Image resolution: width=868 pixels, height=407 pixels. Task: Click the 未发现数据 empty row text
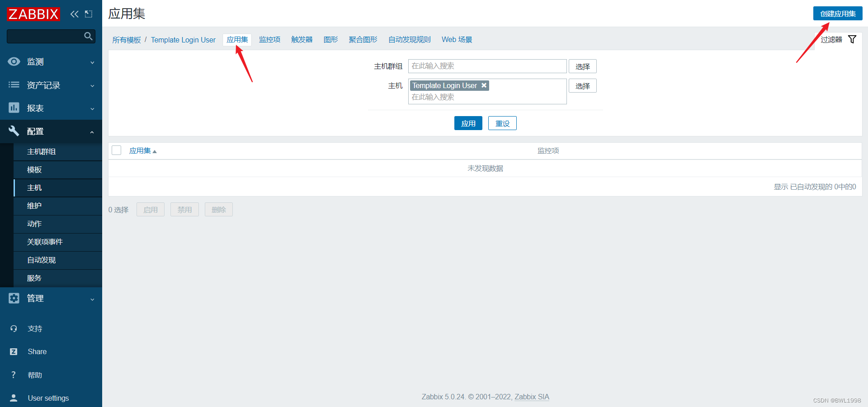[x=485, y=168]
